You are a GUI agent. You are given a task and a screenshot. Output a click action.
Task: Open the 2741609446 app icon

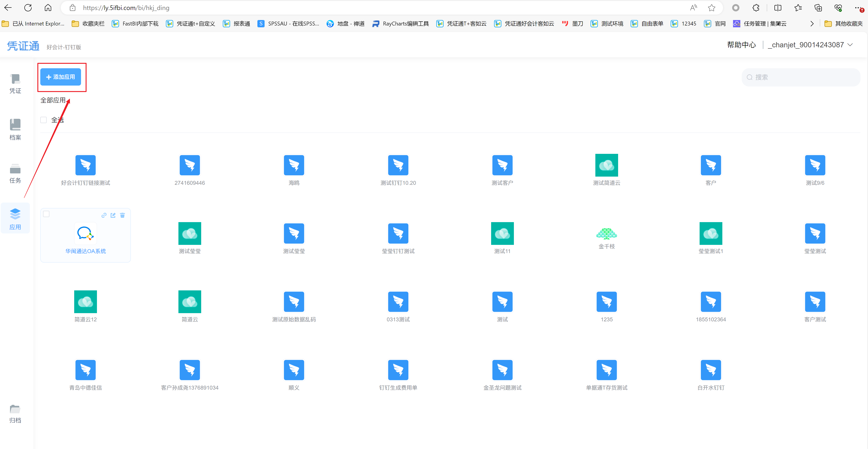190,165
